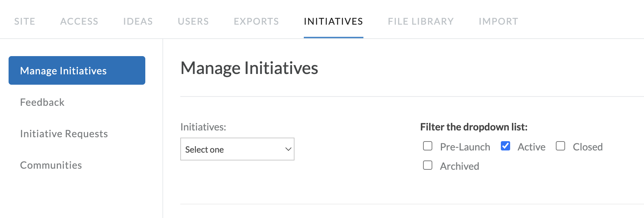This screenshot has width=644, height=218.
Task: Go to Communities in the sidebar
Action: 51,165
